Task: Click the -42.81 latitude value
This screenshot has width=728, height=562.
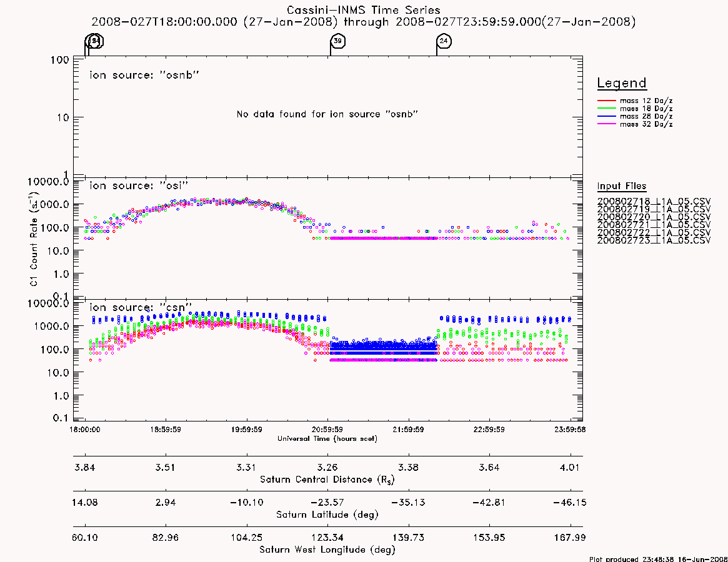Action: [489, 503]
